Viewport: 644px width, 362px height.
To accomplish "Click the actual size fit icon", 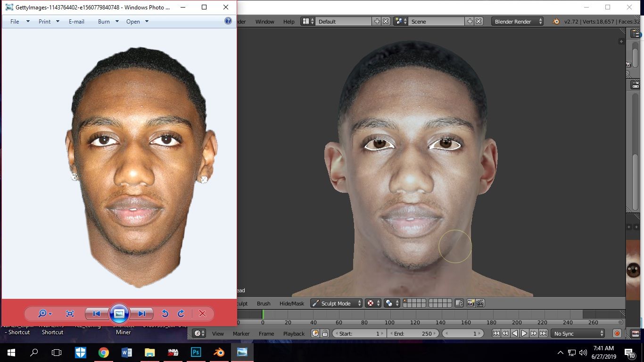I will (70, 313).
